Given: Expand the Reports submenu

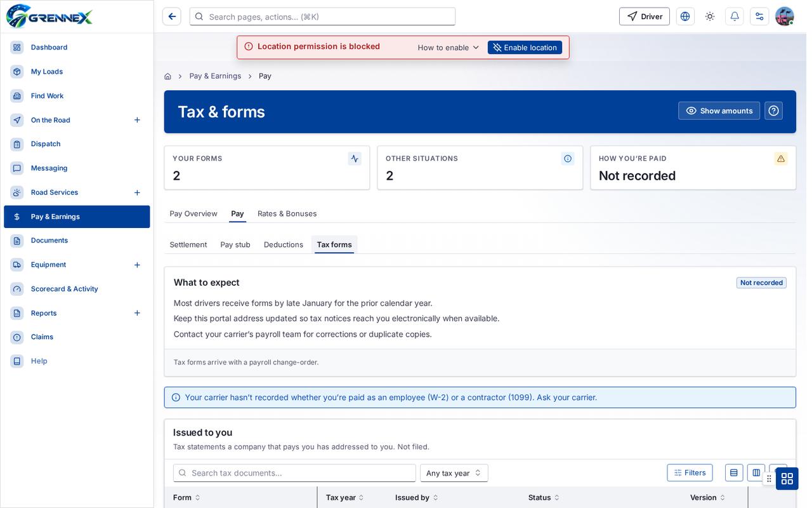Looking at the screenshot, I should (137, 313).
